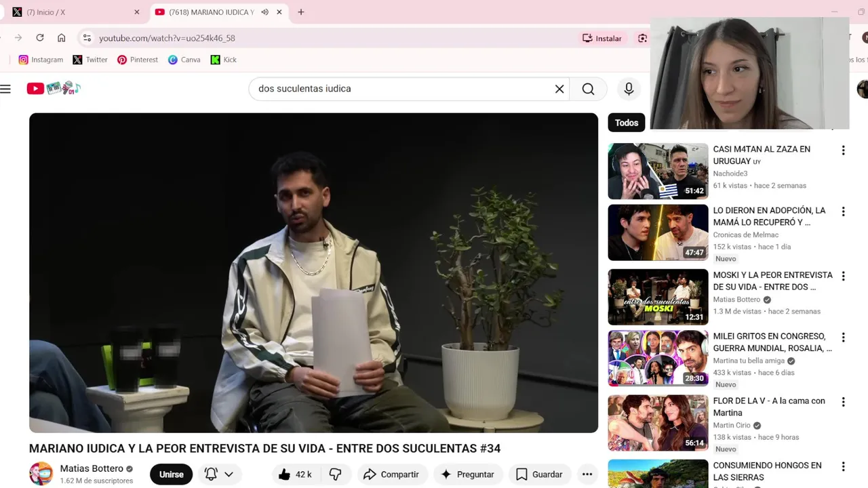Open Matias Bottero channel avatar

(x=41, y=474)
